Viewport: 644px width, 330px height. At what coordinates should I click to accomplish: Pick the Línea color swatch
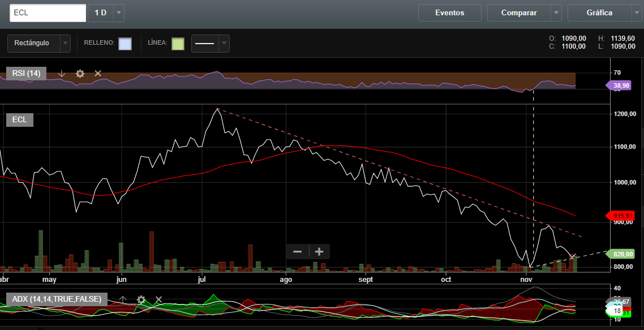tap(178, 44)
